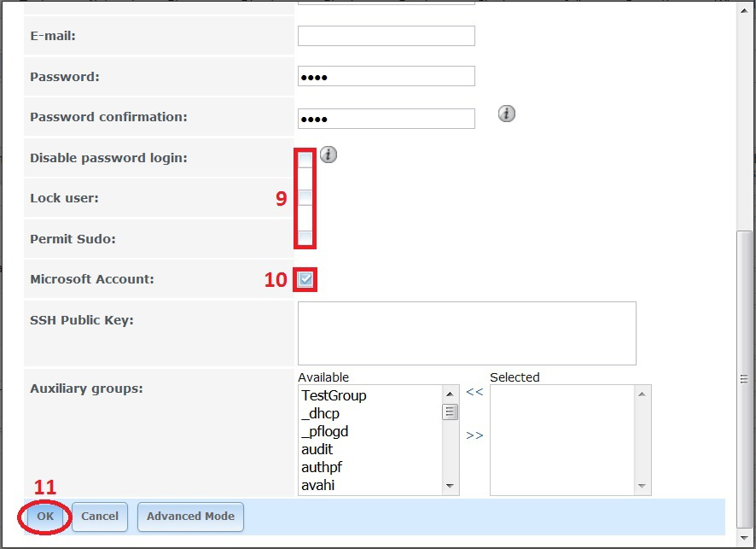Click up arrow of Selected groups scrollbar
The image size is (756, 549).
(643, 394)
